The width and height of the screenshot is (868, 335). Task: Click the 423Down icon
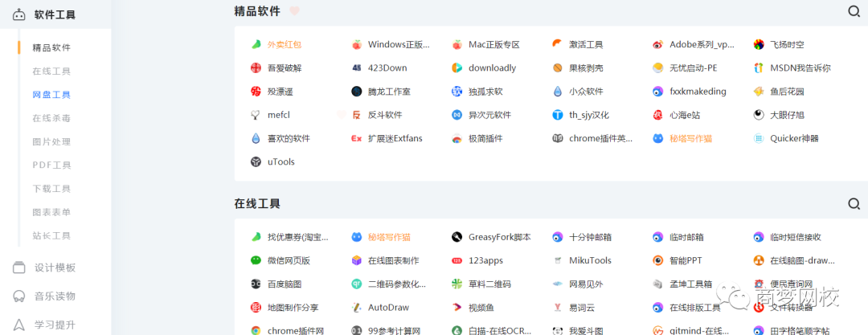[x=356, y=68]
